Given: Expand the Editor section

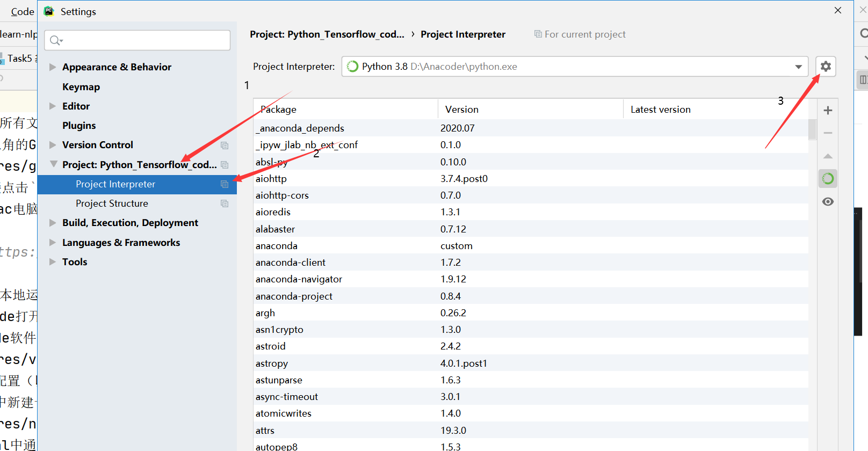Looking at the screenshot, I should (x=53, y=106).
